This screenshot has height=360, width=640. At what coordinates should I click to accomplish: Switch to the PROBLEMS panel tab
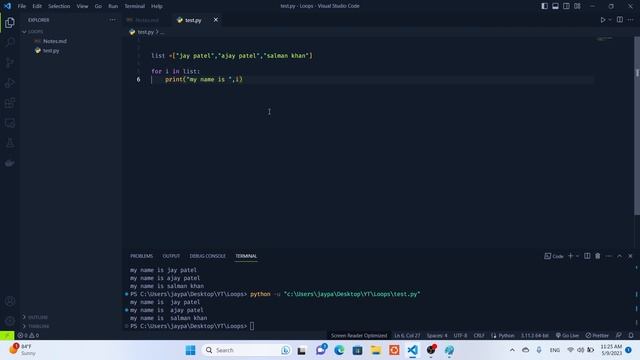coord(142,256)
